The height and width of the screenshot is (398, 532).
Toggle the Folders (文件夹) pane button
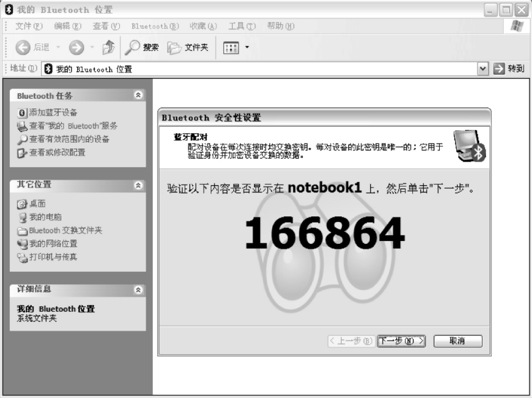click(x=188, y=47)
